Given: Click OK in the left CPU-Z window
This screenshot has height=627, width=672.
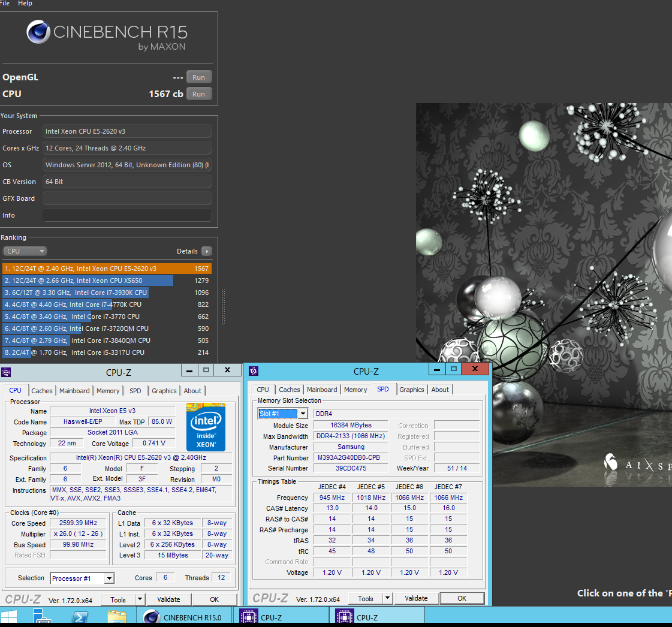Looking at the screenshot, I should (214, 599).
